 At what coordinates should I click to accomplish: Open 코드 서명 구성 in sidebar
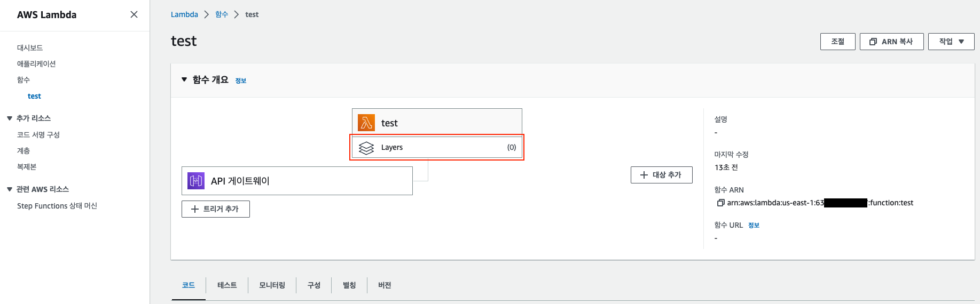point(38,135)
